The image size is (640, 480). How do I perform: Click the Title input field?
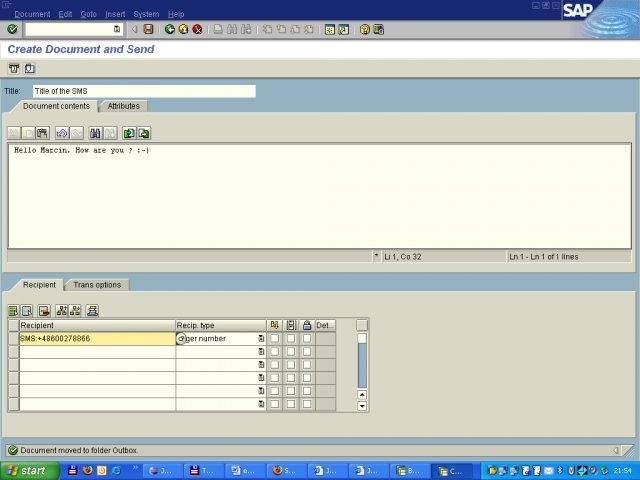pos(143,91)
